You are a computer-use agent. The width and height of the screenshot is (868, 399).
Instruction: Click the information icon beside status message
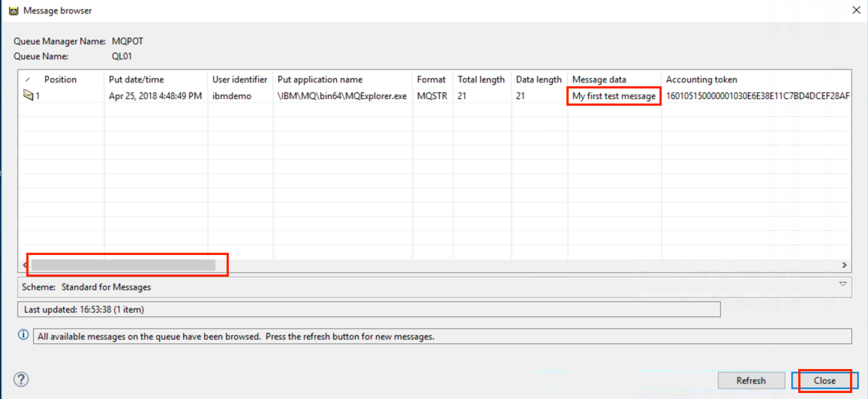[23, 335]
